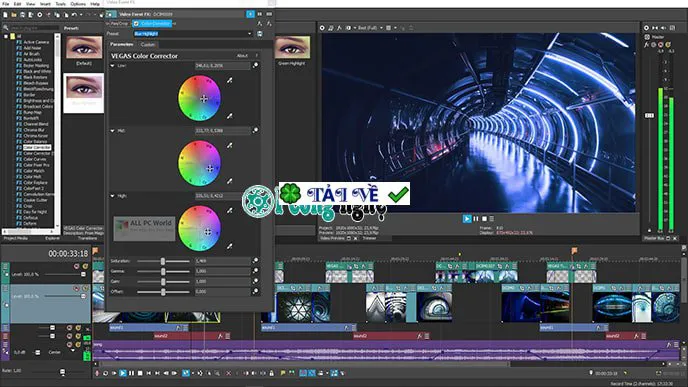The height and width of the screenshot is (387, 688).
Task: Click the Insert Marker icon in the timeline toolbar
Action: (x=283, y=373)
